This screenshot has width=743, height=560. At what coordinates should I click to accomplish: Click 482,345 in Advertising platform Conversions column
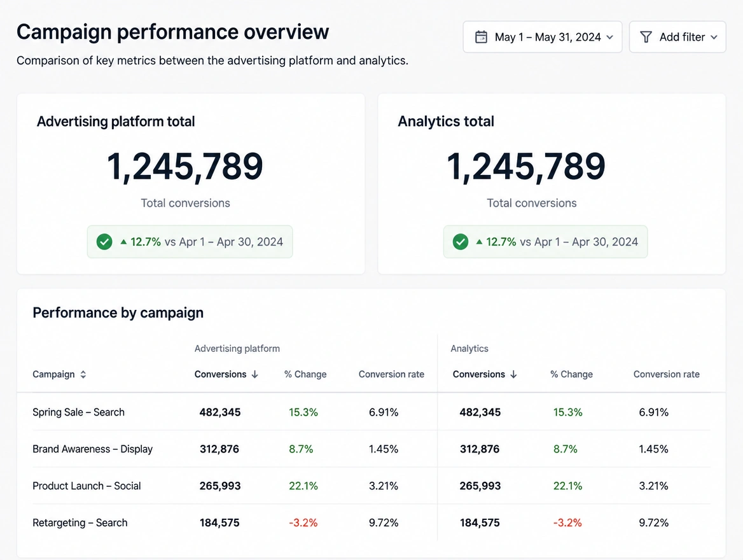point(220,412)
